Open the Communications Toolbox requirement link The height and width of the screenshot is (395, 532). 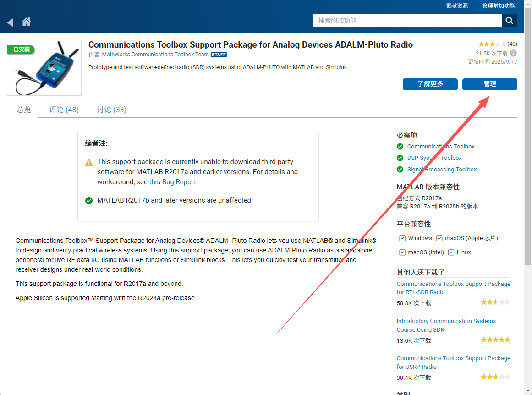[x=441, y=147]
